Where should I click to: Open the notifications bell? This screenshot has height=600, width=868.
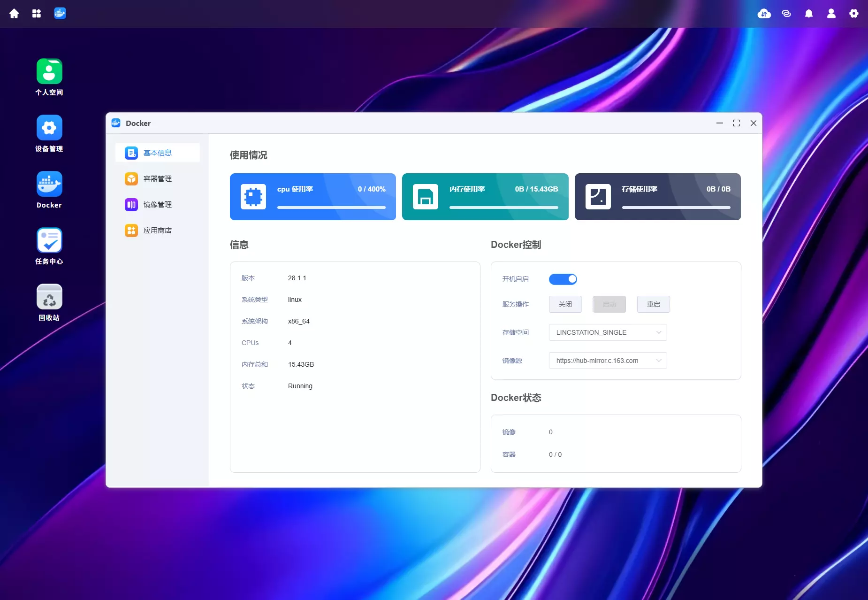tap(809, 14)
